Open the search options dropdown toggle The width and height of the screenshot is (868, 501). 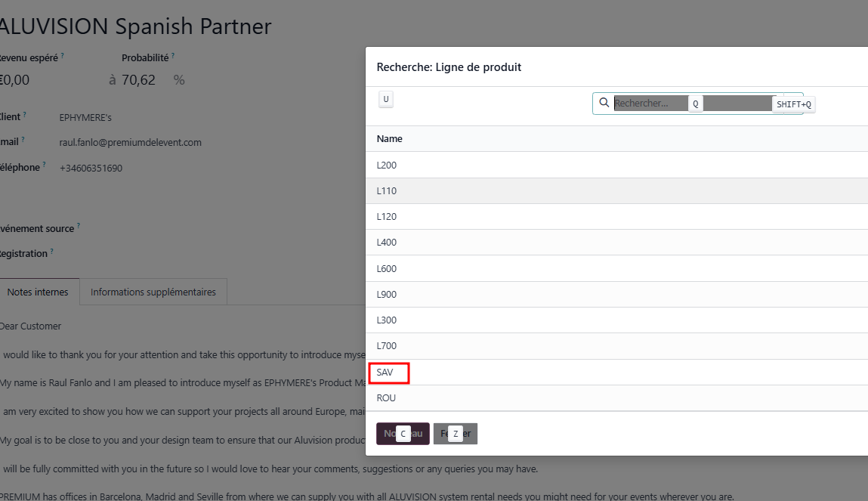coord(794,104)
